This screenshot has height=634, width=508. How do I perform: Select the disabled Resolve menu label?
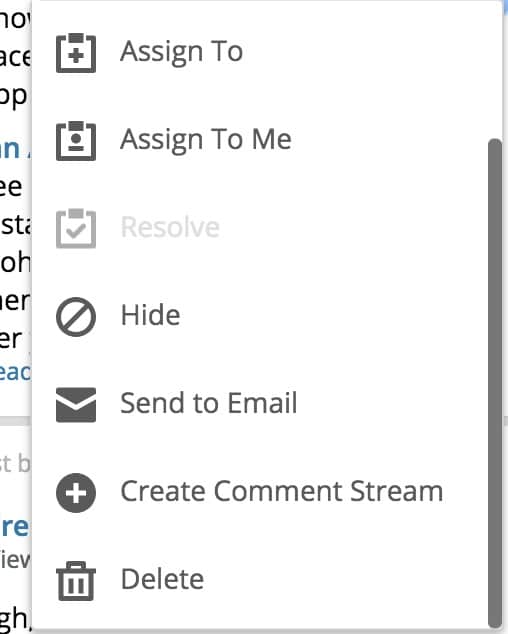tap(170, 227)
